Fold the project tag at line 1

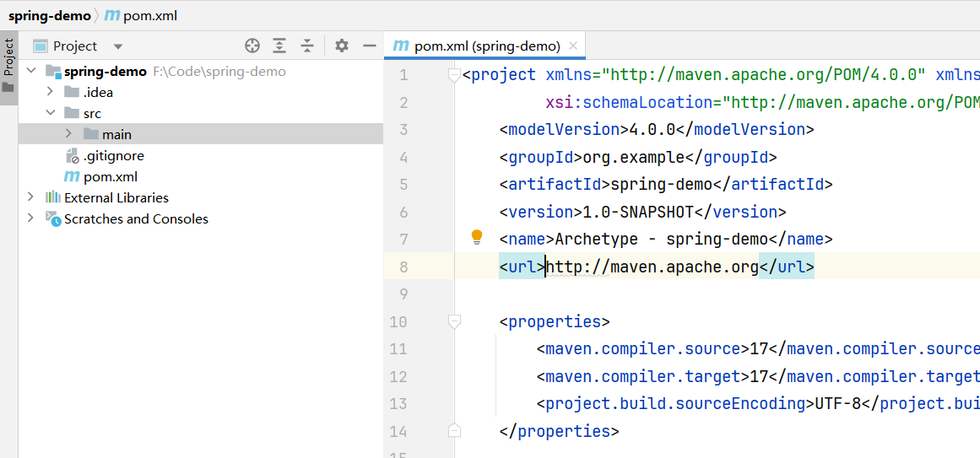point(454,76)
